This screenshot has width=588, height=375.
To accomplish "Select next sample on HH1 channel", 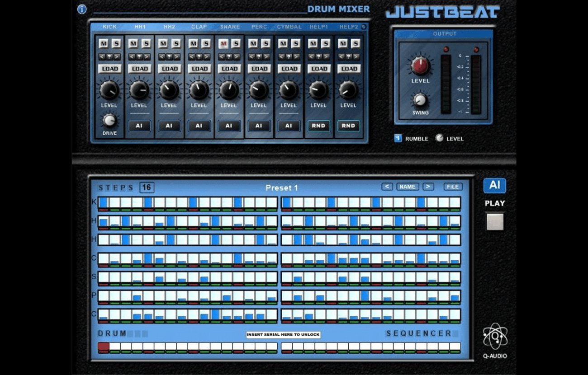I will [x=147, y=57].
